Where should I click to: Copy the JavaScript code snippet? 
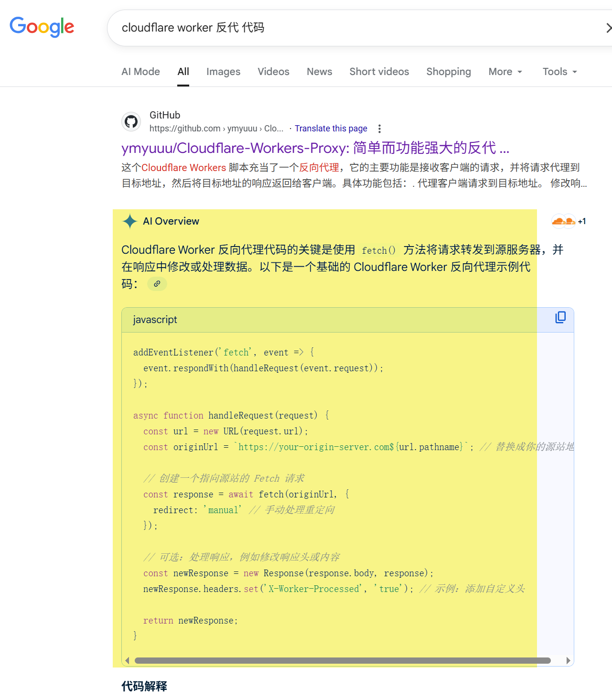coord(560,318)
